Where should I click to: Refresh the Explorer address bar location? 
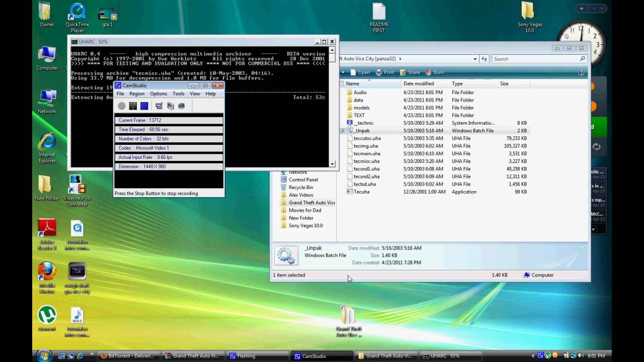[485, 59]
